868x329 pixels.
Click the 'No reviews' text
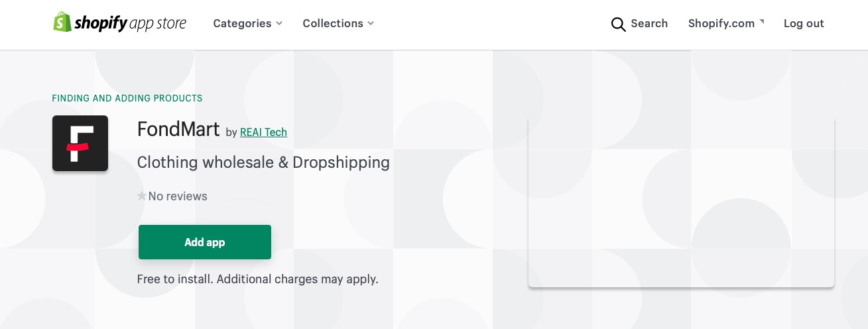tap(178, 196)
